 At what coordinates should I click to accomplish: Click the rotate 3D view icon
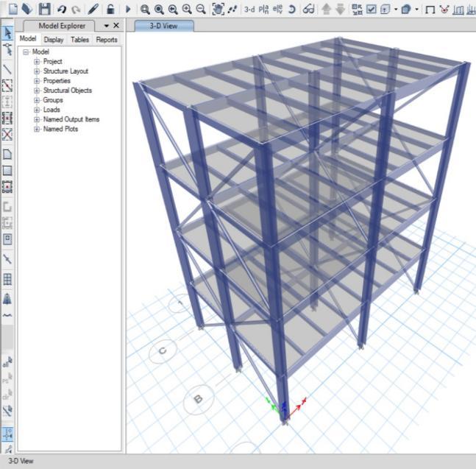coord(292,10)
